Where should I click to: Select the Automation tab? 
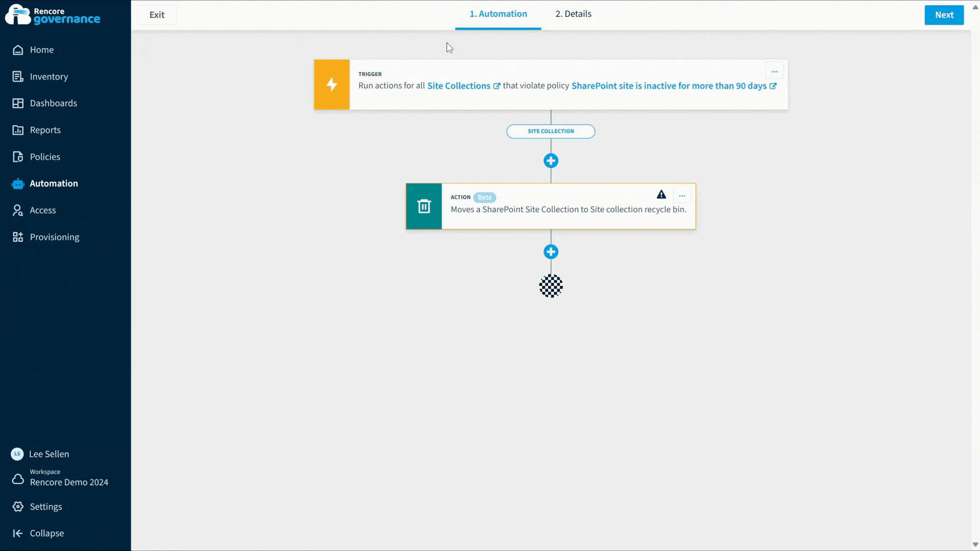click(x=498, y=14)
